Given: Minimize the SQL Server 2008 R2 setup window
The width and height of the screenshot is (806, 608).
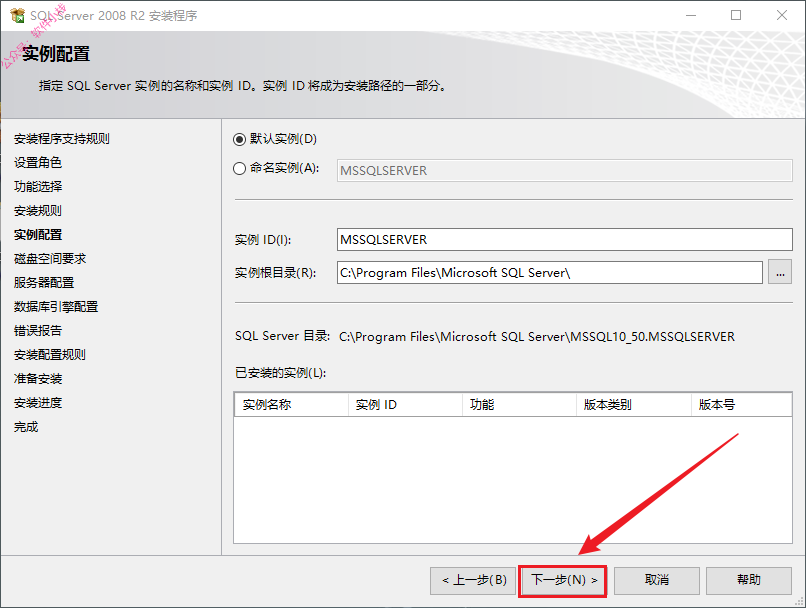Looking at the screenshot, I should 691,15.
